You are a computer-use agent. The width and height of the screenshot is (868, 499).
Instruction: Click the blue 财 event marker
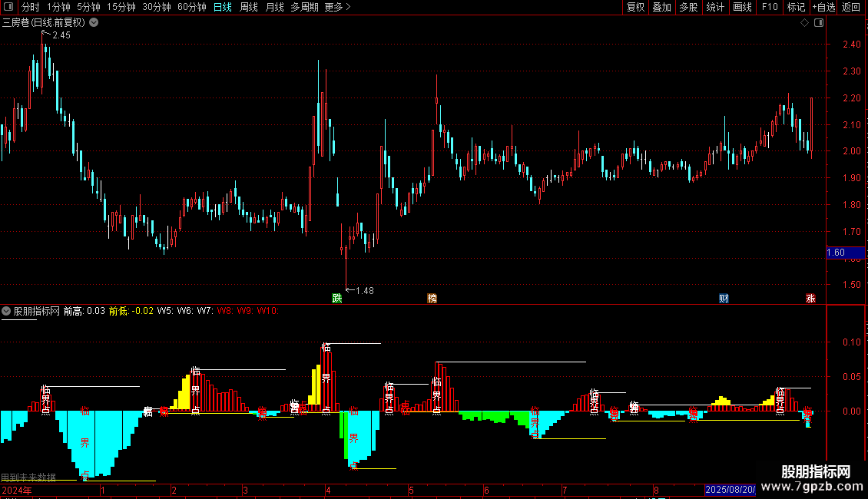(x=724, y=299)
